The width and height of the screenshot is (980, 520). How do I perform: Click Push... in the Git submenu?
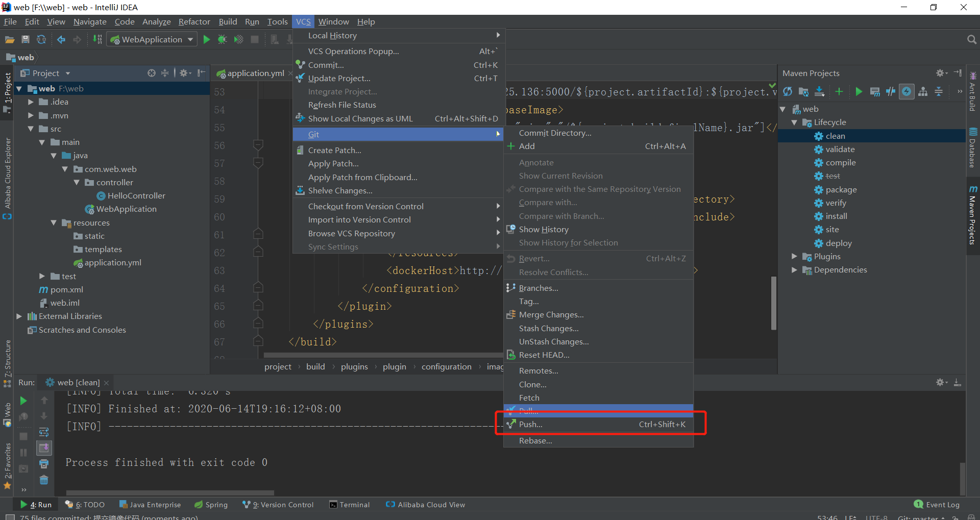tap(598, 425)
